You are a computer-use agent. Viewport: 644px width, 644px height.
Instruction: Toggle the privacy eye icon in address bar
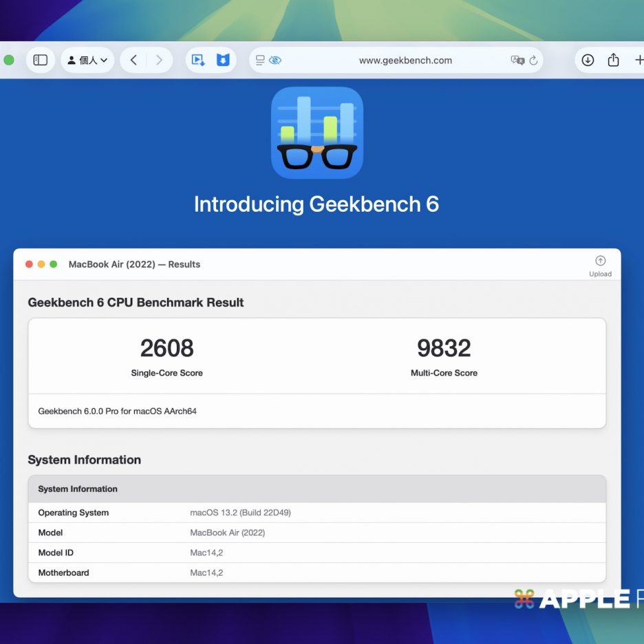(x=275, y=61)
